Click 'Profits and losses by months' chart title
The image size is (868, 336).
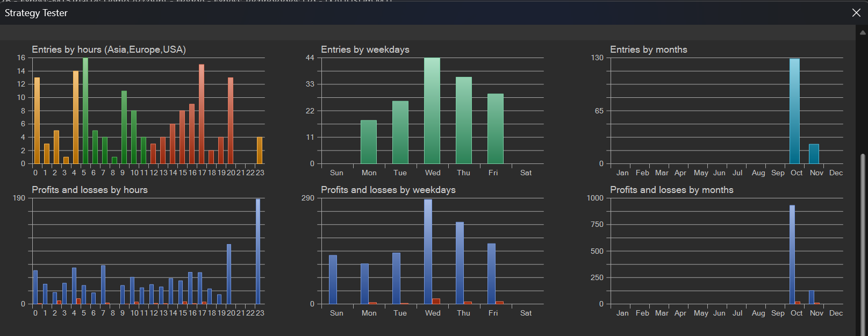(671, 190)
